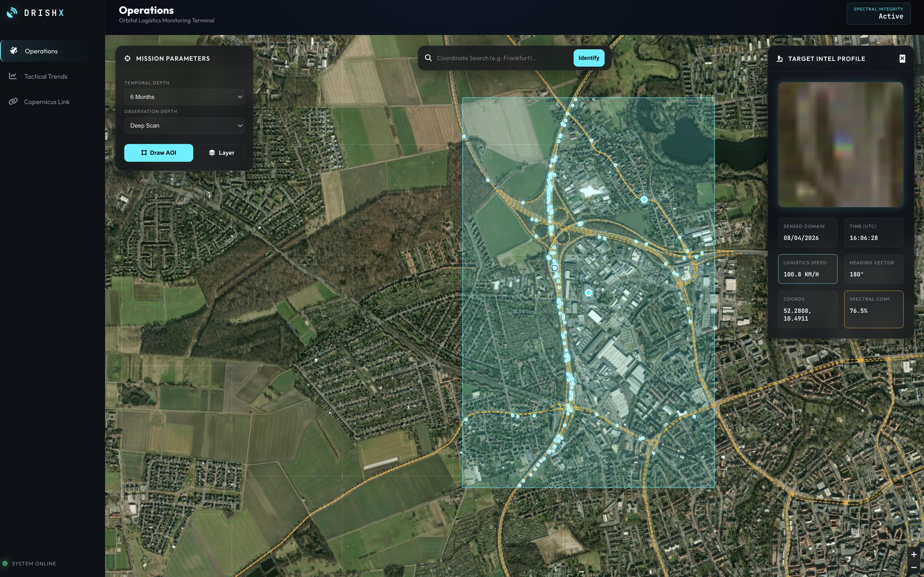Click the Tactical Trends chart icon
Viewport: 924px width, 577px height.
point(13,76)
